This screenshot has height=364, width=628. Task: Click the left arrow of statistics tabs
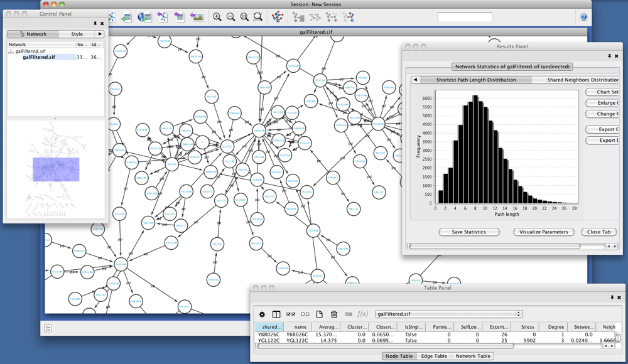click(415, 80)
